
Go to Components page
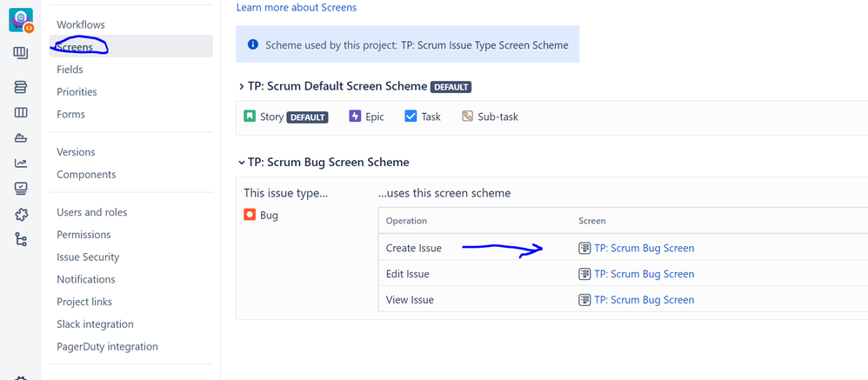tap(86, 175)
